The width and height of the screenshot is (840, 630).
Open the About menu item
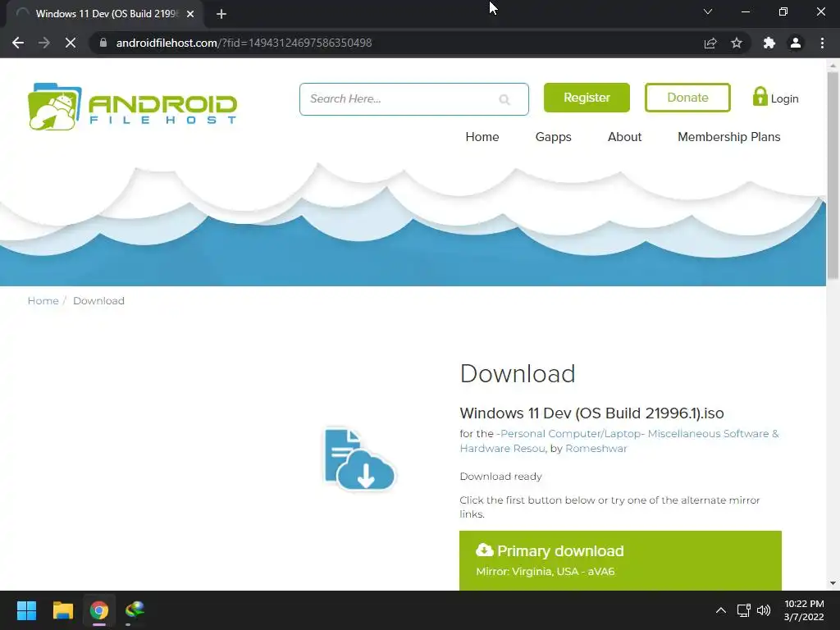(x=624, y=137)
